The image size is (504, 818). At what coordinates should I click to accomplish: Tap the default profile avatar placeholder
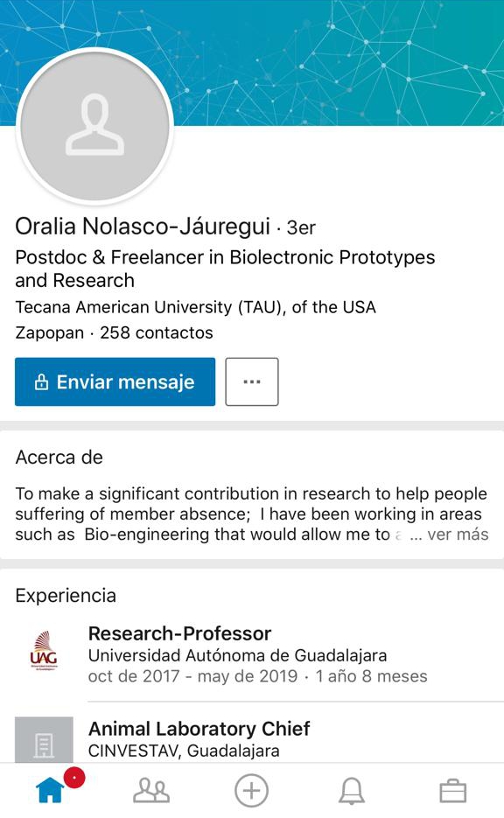click(x=95, y=126)
